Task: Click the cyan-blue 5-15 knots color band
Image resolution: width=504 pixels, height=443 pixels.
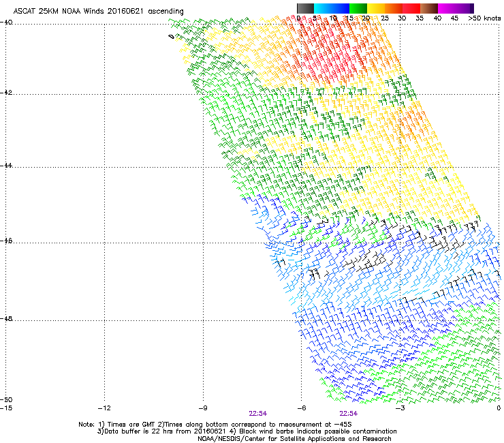Action: [x=332, y=8]
